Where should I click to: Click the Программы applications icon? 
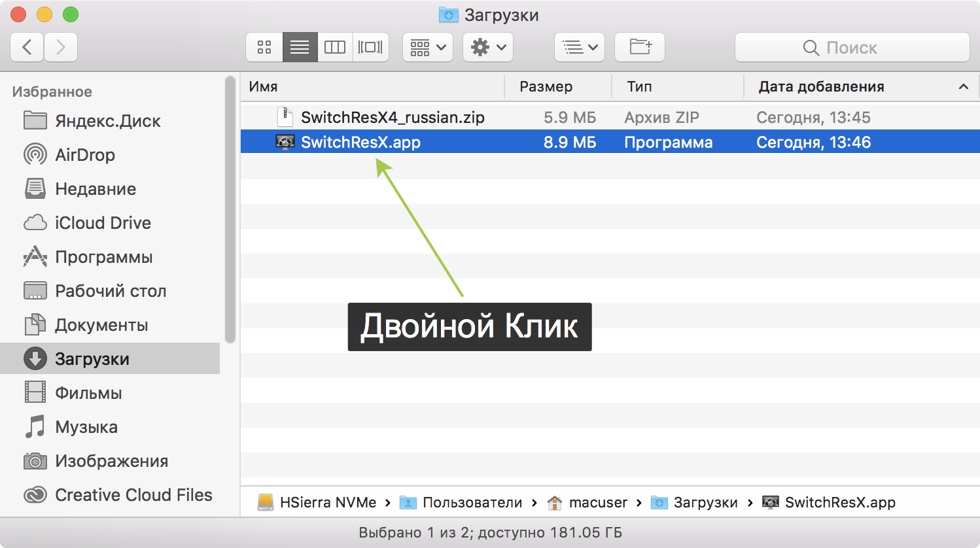click(x=35, y=256)
